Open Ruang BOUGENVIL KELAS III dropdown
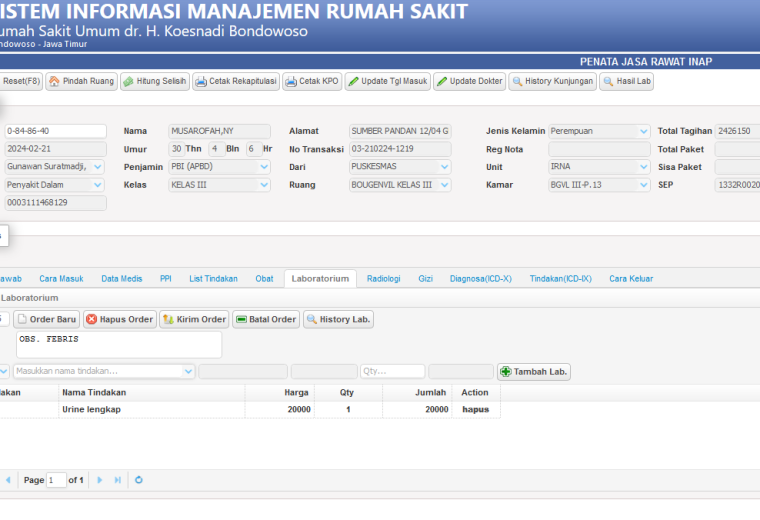The image size is (760, 520). (444, 185)
